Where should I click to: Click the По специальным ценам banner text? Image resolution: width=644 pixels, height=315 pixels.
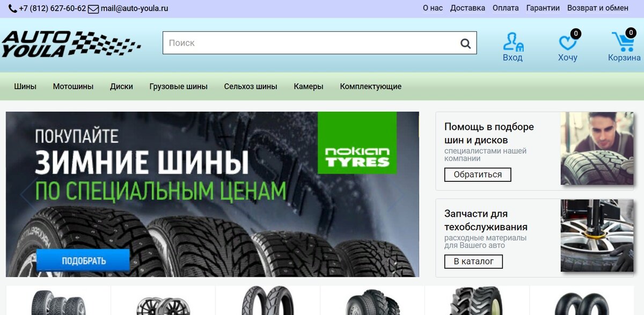point(160,191)
